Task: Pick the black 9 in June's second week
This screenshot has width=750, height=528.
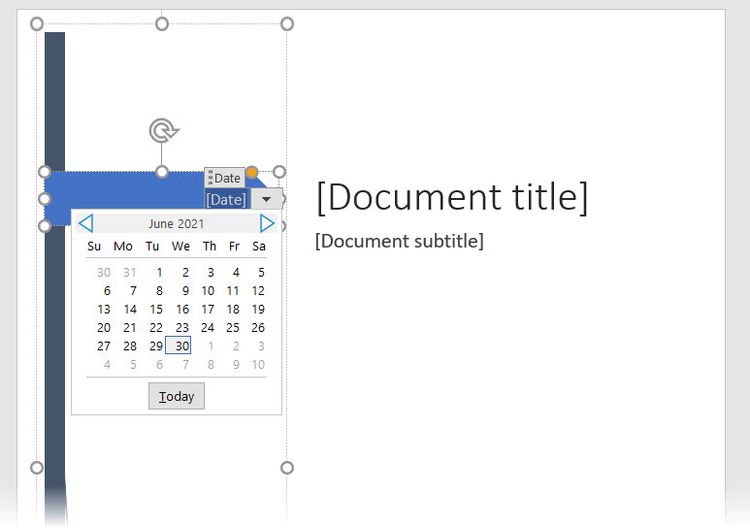Action: [x=185, y=291]
